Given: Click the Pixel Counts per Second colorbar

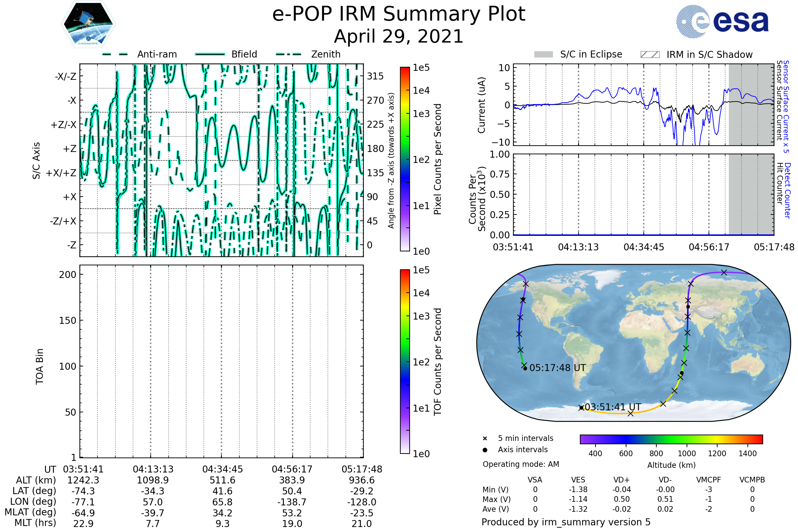Looking at the screenshot, I should (x=405, y=159).
